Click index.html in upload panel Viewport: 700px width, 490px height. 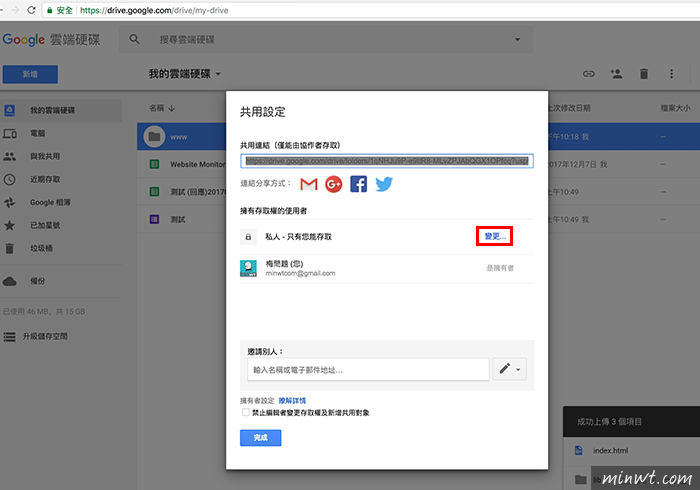point(610,451)
